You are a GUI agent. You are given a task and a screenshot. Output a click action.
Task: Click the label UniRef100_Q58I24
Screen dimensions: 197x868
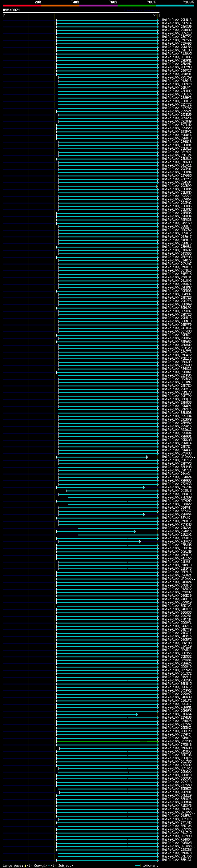177,155
